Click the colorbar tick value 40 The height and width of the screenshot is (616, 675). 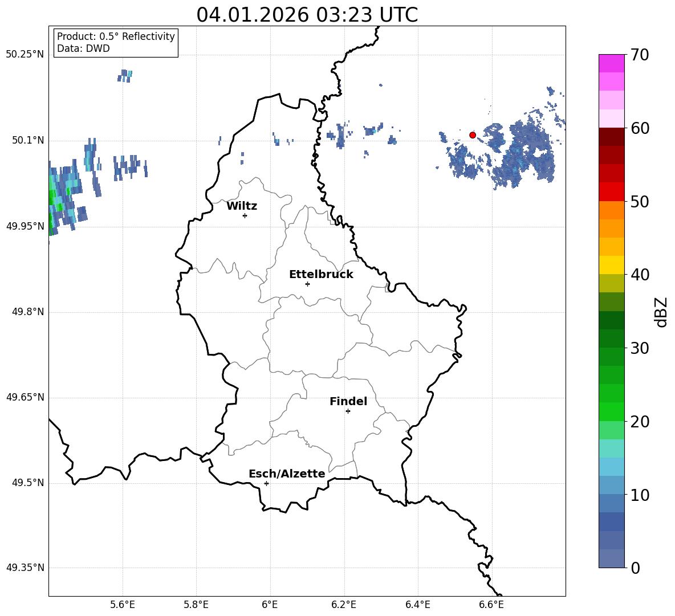click(639, 275)
